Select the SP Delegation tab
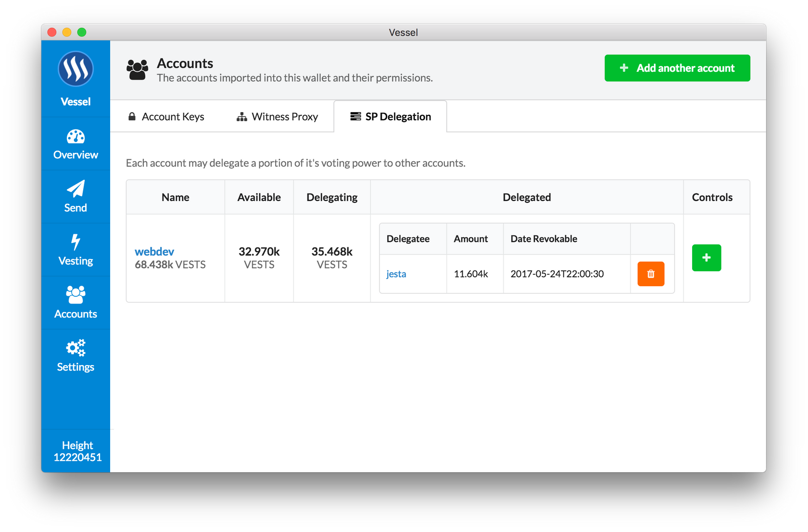 click(391, 116)
